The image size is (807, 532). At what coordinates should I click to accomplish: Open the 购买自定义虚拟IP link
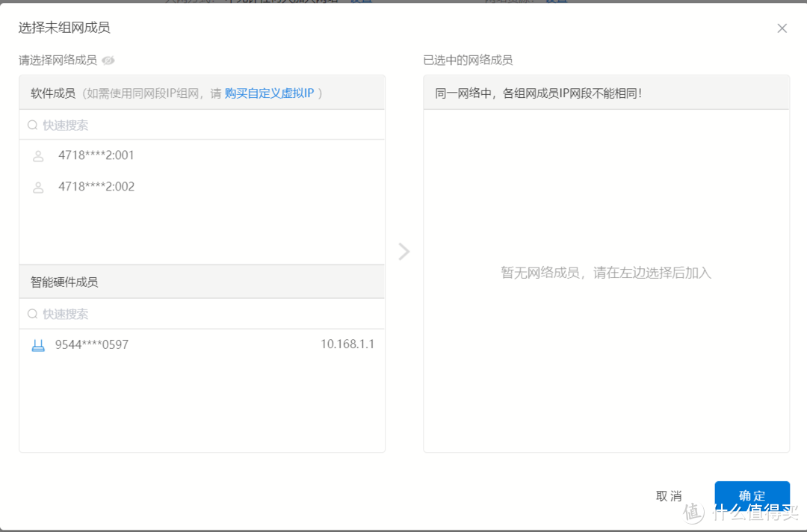tap(270, 93)
